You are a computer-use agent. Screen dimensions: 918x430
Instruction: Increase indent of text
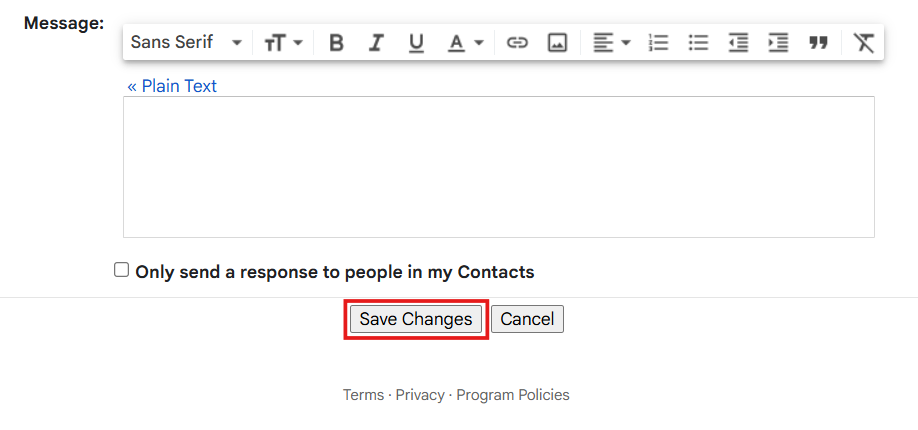point(778,43)
